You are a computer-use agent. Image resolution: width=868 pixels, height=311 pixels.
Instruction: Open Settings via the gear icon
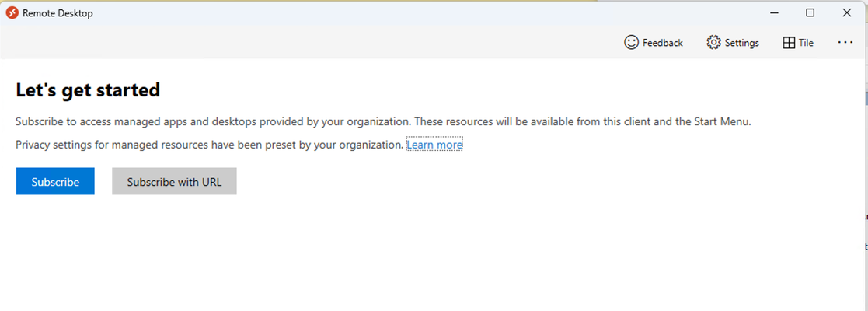(x=713, y=43)
